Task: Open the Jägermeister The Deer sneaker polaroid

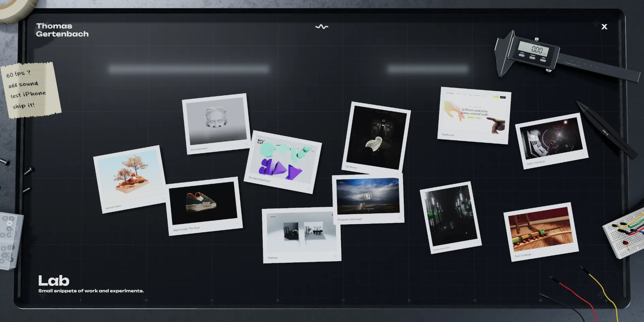Action: tap(204, 205)
